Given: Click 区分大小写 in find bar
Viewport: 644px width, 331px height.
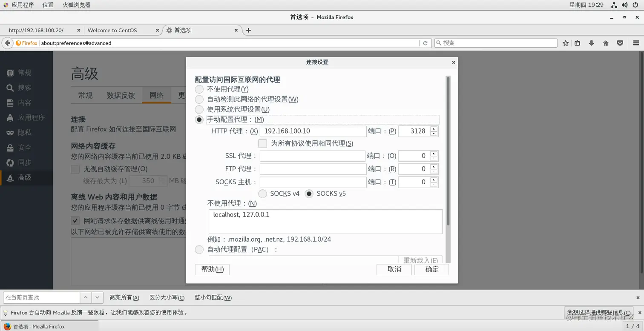Looking at the screenshot, I should (167, 297).
